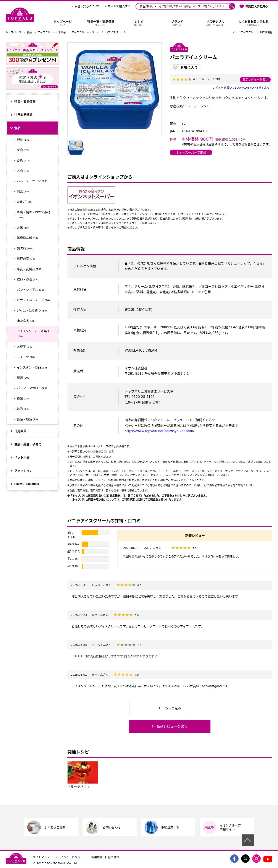The width and height of the screenshot is (278, 868).
Task: Expand the ペット用品 sidebar section
Action: click(x=32, y=457)
